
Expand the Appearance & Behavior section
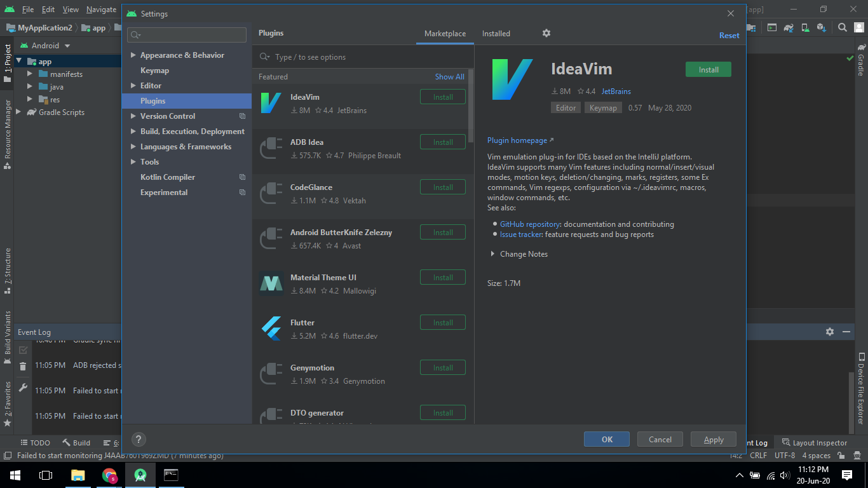133,55
